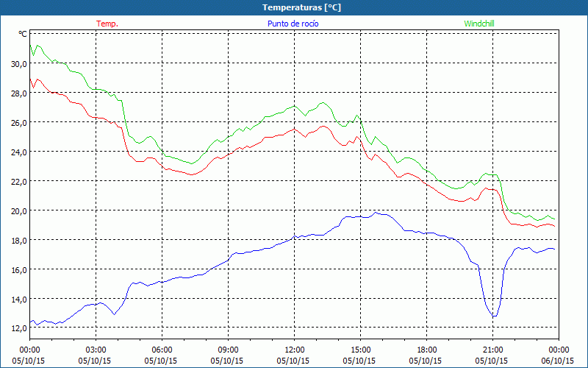Click the '06:00' time label
This screenshot has height=368, width=588.
tap(162, 350)
